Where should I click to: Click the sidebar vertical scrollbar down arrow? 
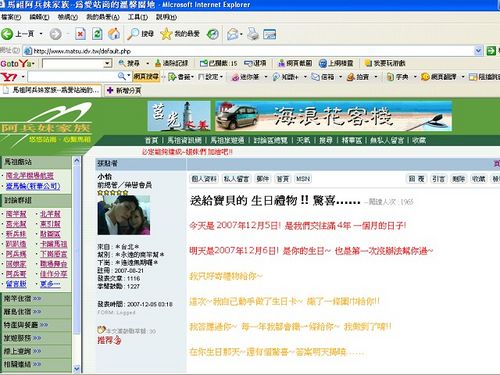pos(77,368)
